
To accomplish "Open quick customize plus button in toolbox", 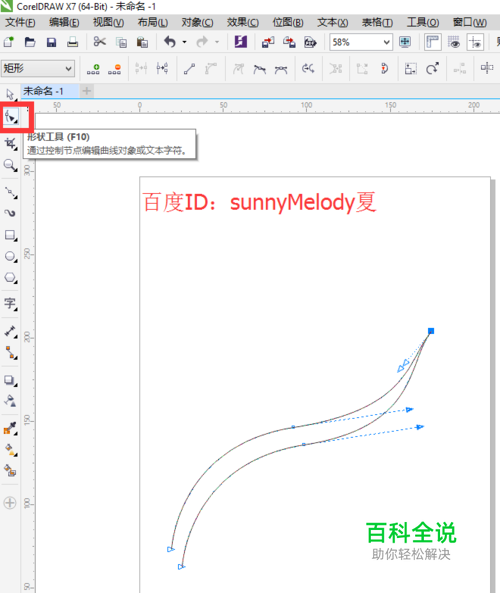I will click(10, 503).
